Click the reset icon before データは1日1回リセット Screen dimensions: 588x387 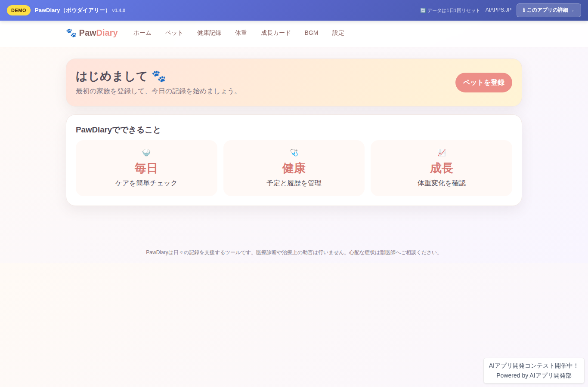point(423,10)
